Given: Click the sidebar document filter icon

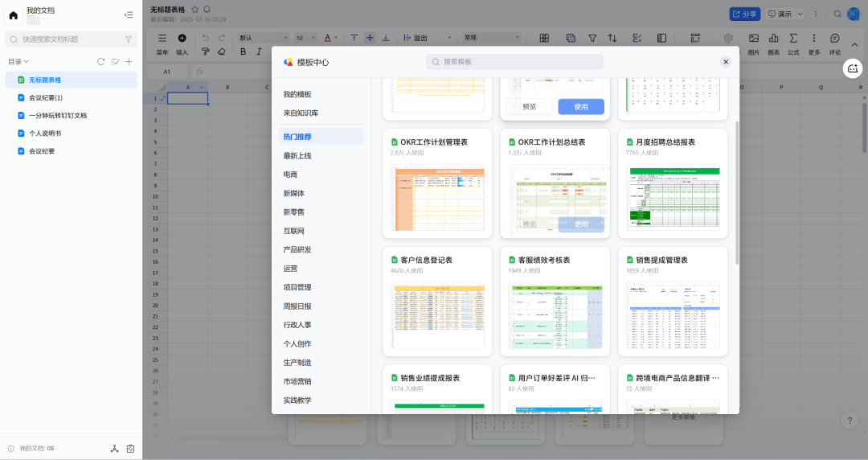Looking at the screenshot, I should coord(129,39).
